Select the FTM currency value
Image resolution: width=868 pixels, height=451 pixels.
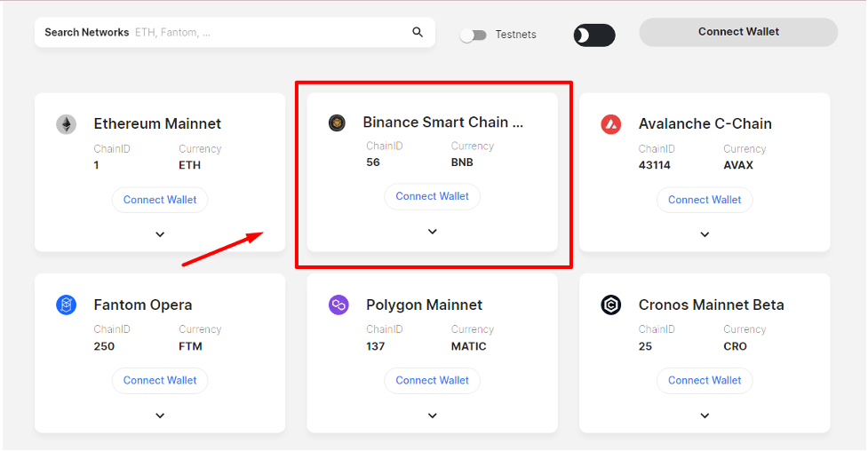[x=190, y=346]
